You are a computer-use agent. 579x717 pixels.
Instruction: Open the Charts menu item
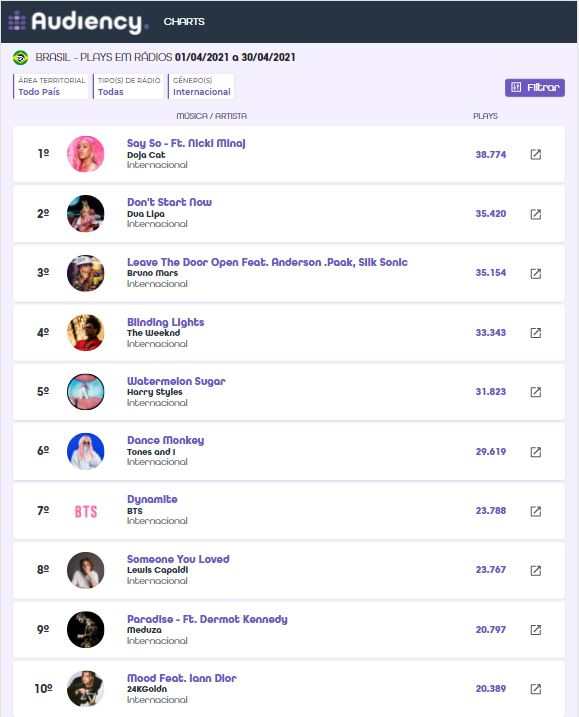pos(184,21)
